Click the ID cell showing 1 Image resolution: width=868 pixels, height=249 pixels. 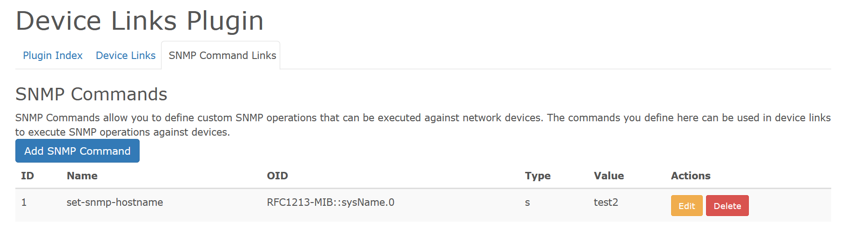point(24,203)
